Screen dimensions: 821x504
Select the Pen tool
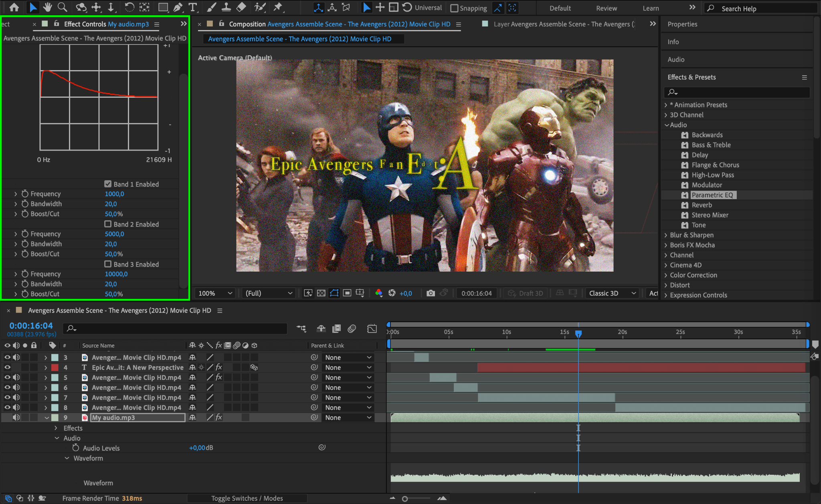point(178,7)
